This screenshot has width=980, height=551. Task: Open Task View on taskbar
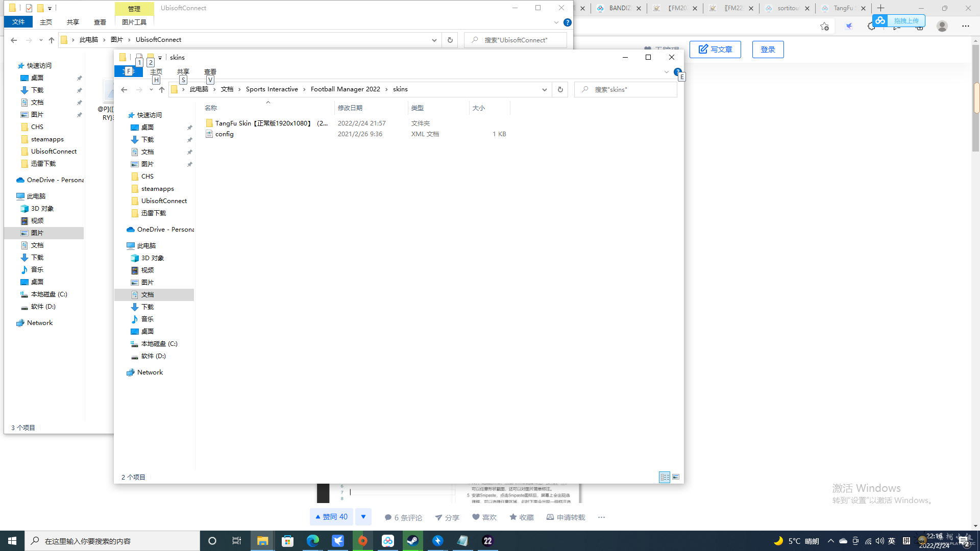(x=237, y=541)
